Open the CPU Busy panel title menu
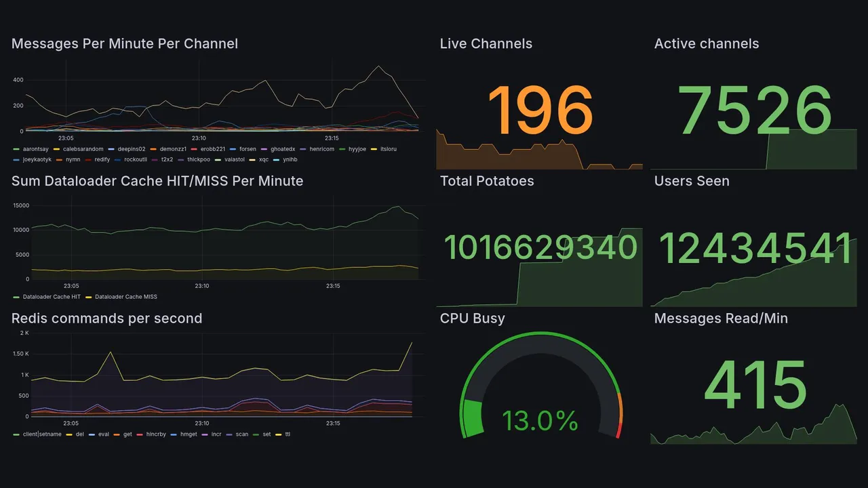 (473, 319)
